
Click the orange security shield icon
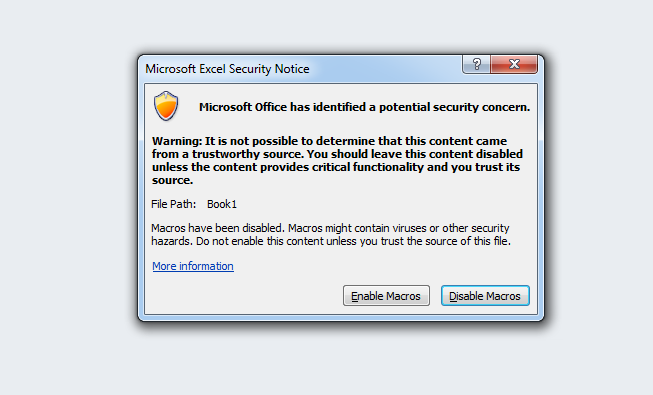[166, 106]
